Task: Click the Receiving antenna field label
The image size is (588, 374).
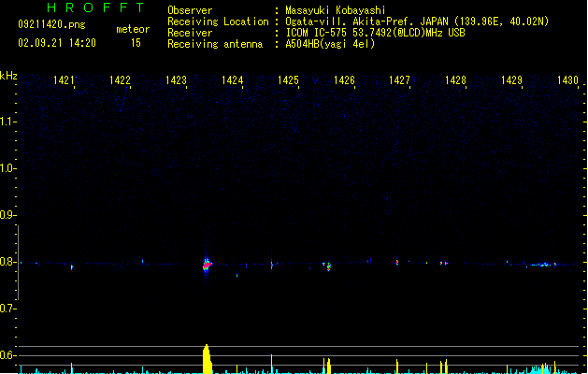Action: pos(215,44)
